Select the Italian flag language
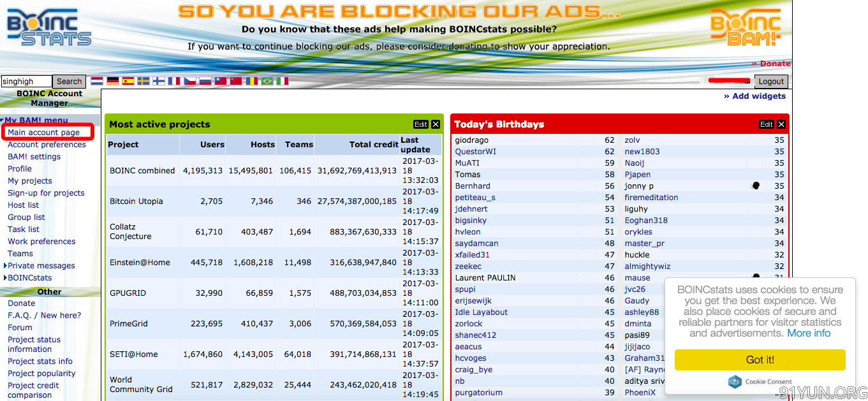The width and height of the screenshot is (868, 401). 282,81
